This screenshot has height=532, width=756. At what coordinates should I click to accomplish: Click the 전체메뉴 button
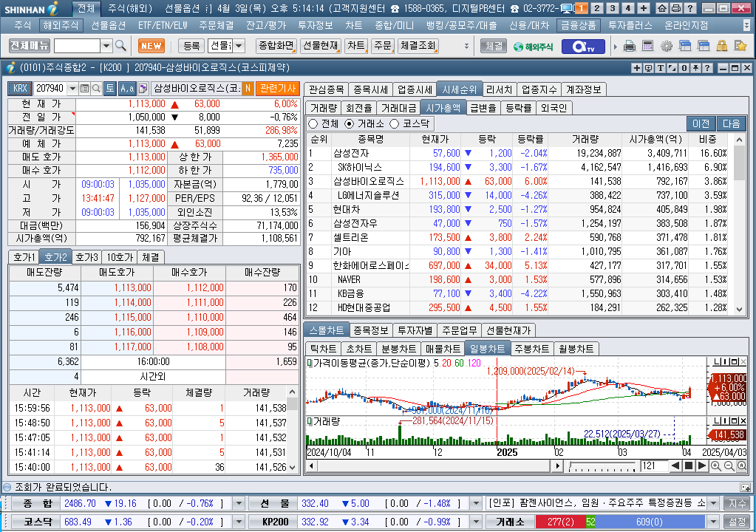click(x=30, y=46)
